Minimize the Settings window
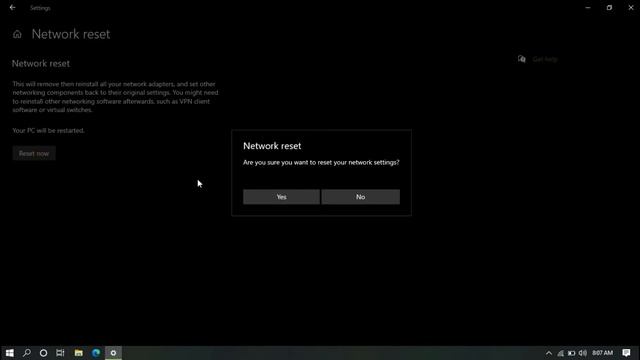 588,7
